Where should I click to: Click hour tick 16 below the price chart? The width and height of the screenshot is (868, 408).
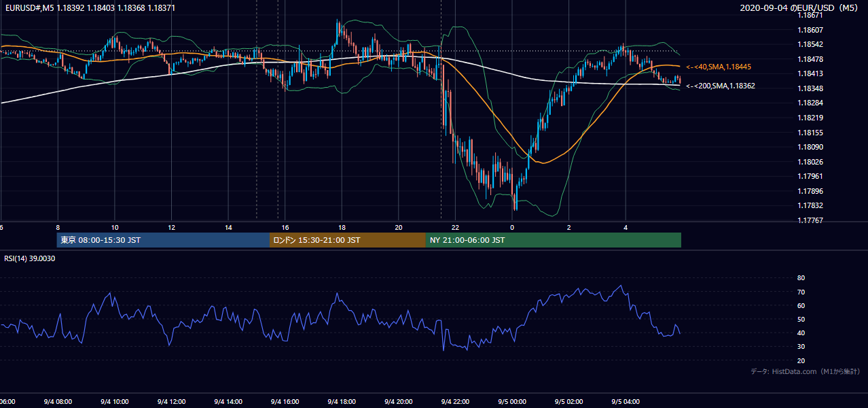285,228
